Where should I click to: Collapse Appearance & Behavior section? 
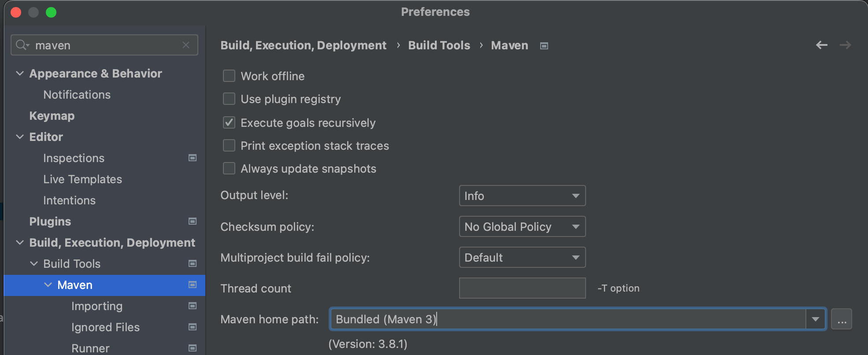pyautogui.click(x=20, y=73)
